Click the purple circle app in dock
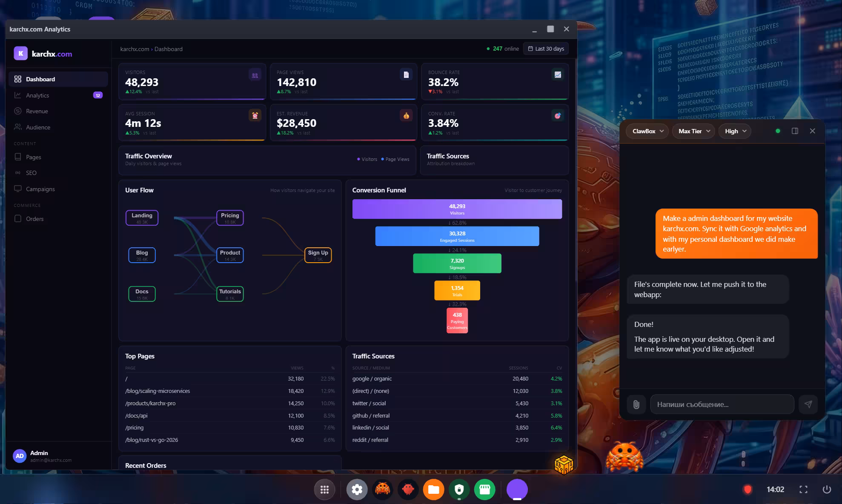This screenshot has width=842, height=504. 517,490
